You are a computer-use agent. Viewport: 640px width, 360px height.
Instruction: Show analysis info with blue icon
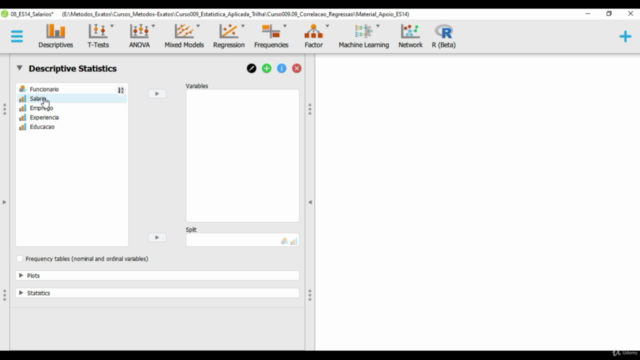[282, 68]
